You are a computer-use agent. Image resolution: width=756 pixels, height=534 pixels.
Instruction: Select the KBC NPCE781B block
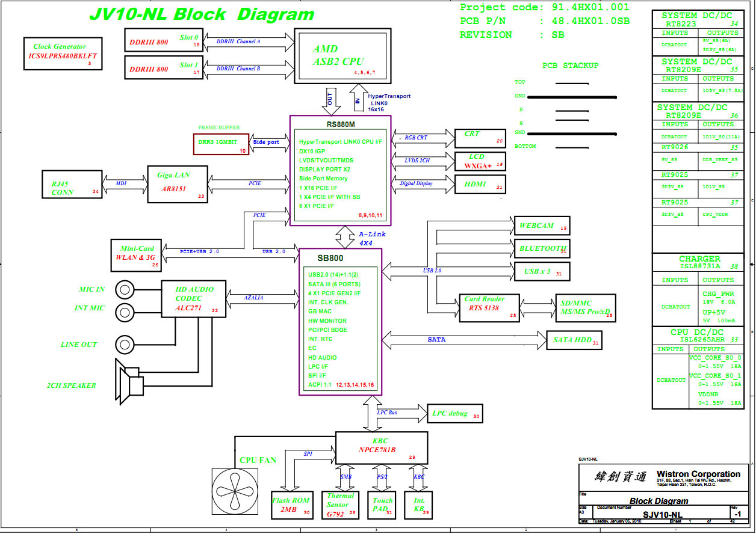pyautogui.click(x=382, y=447)
